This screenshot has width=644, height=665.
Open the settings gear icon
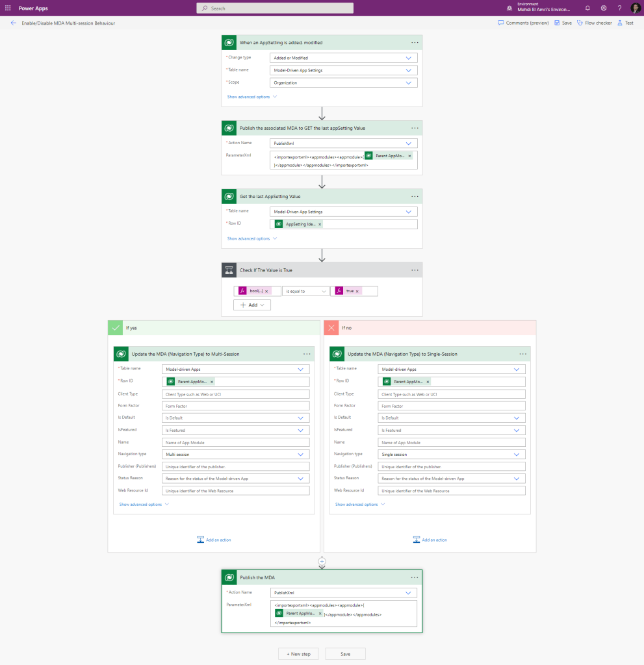click(604, 8)
